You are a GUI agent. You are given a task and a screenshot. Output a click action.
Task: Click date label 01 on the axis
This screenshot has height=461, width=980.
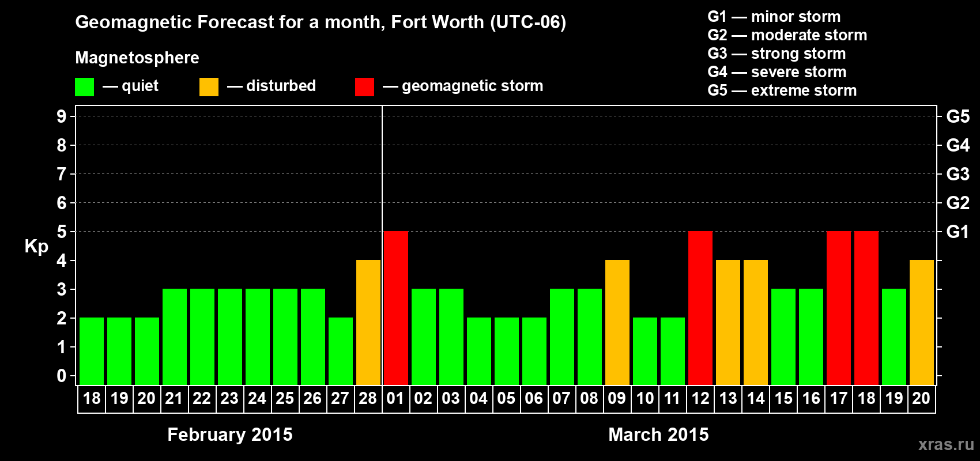pyautogui.click(x=396, y=399)
